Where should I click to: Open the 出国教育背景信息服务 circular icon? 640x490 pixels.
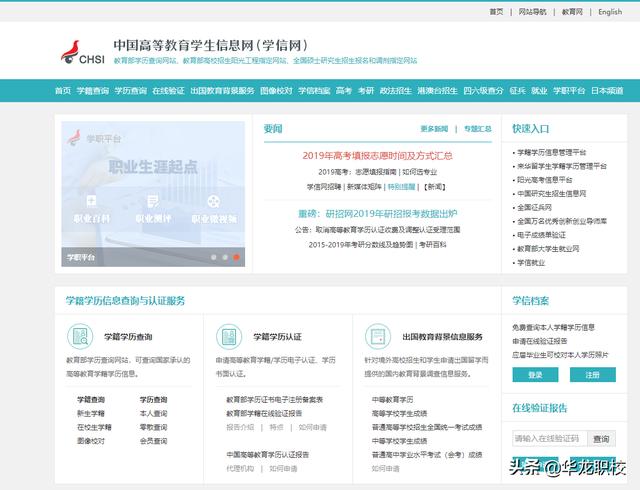click(x=378, y=336)
